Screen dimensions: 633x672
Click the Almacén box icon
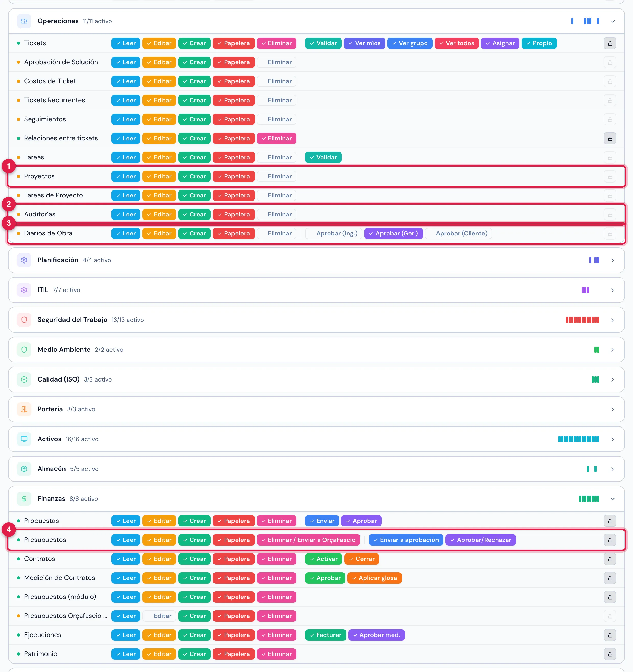pyautogui.click(x=24, y=469)
